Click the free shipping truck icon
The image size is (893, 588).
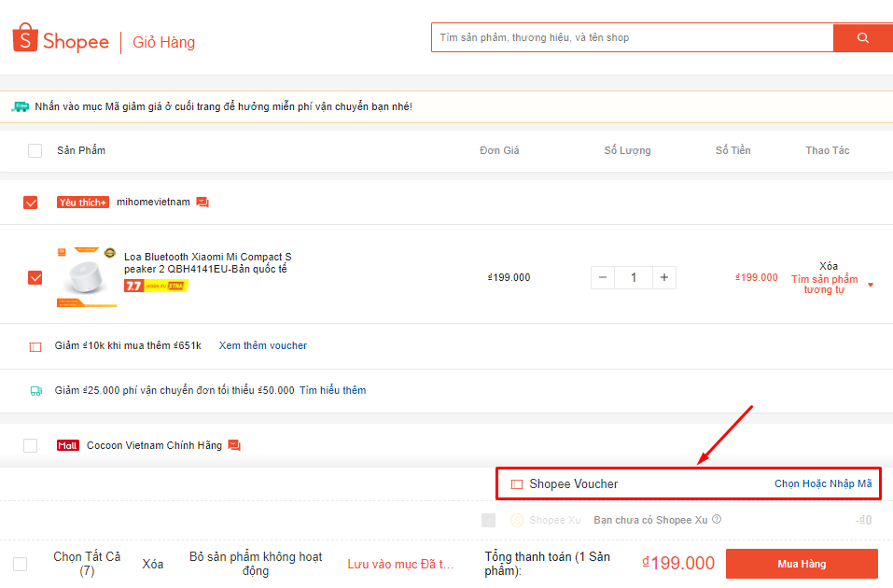point(35,391)
